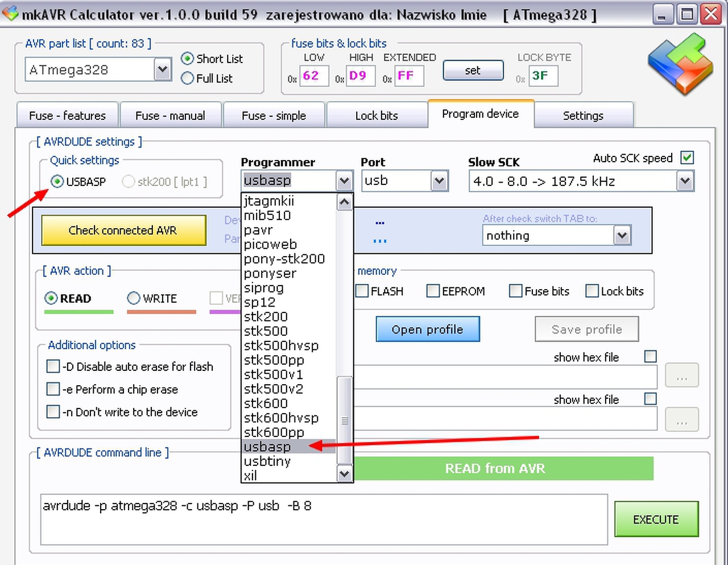Select pony-stk200 from programmer list
The image size is (728, 565).
coord(289,259)
